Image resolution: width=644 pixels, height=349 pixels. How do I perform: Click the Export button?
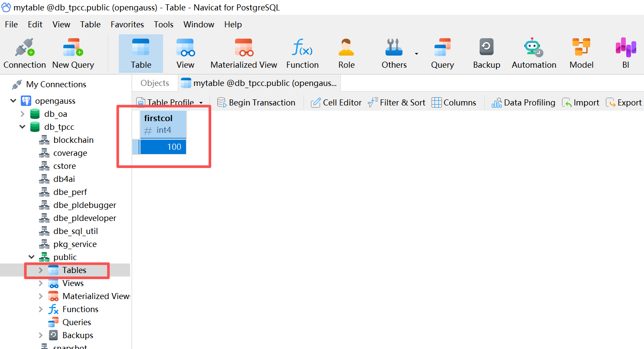click(624, 102)
